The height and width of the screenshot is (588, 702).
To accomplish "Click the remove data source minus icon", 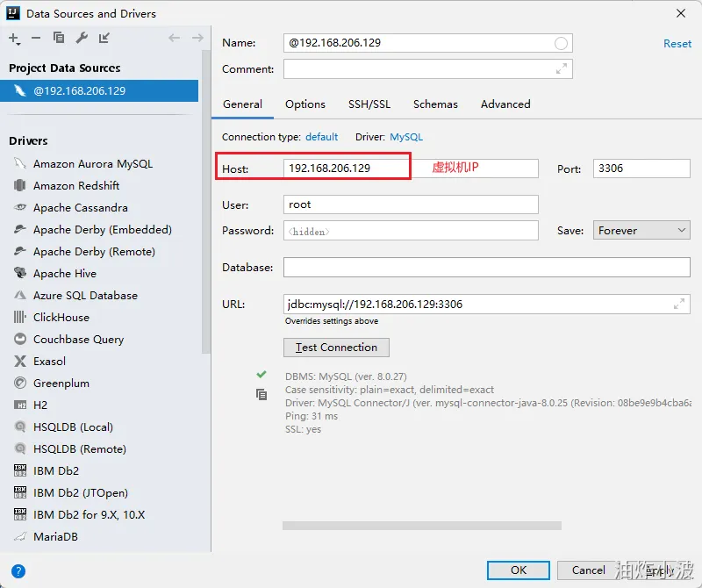I will tap(36, 38).
